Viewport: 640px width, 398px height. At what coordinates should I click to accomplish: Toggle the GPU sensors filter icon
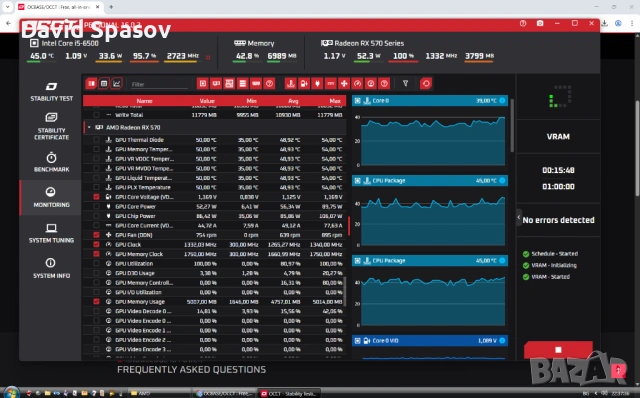tap(216, 84)
